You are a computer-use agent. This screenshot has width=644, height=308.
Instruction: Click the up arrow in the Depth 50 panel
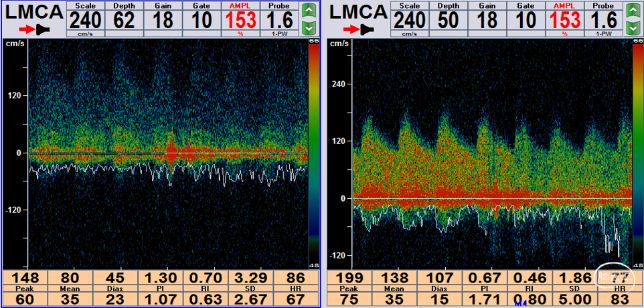pos(634,10)
